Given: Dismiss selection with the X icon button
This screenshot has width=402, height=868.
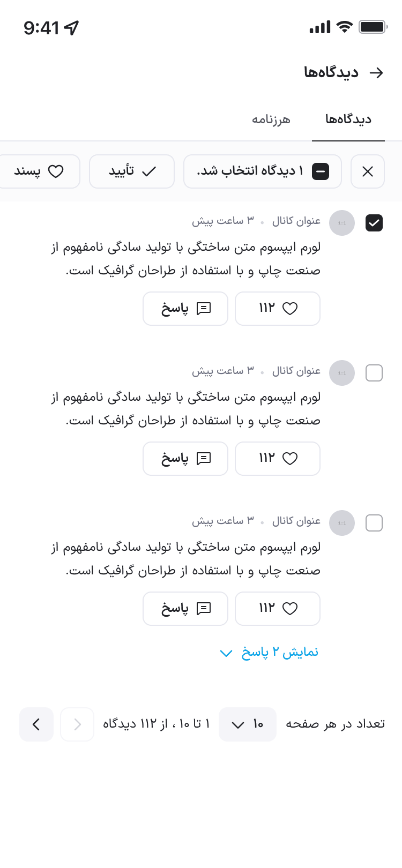Looking at the screenshot, I should (x=368, y=171).
